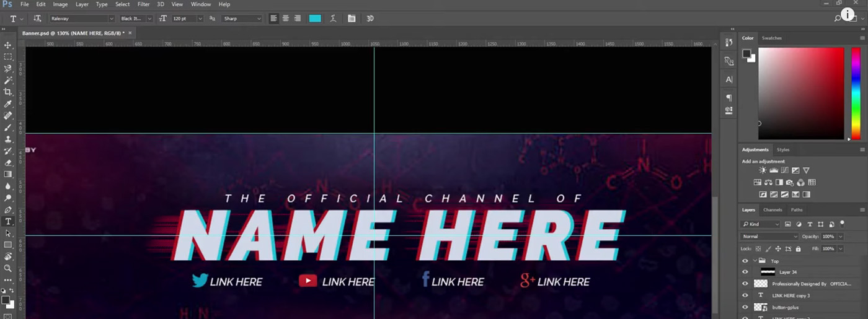Viewport: 868px width, 319px height.
Task: Hide the Layer 34 layer
Action: (745, 272)
